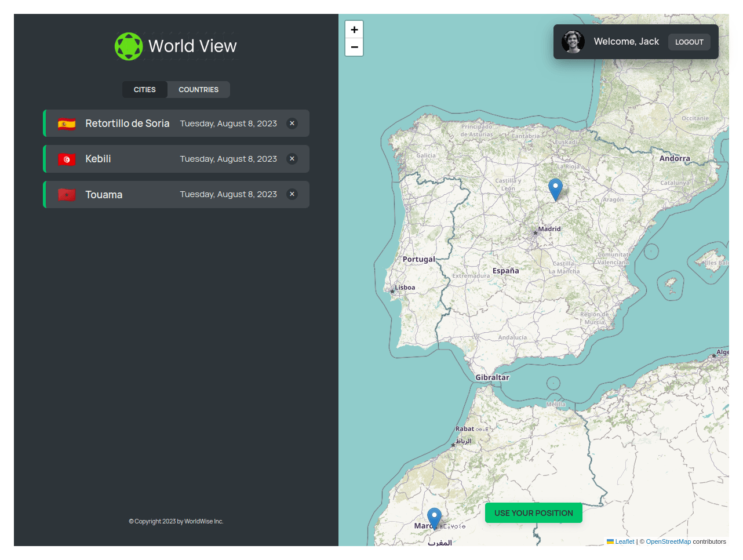Zoom out on the map
This screenshot has width=743, height=560.
coord(354,47)
